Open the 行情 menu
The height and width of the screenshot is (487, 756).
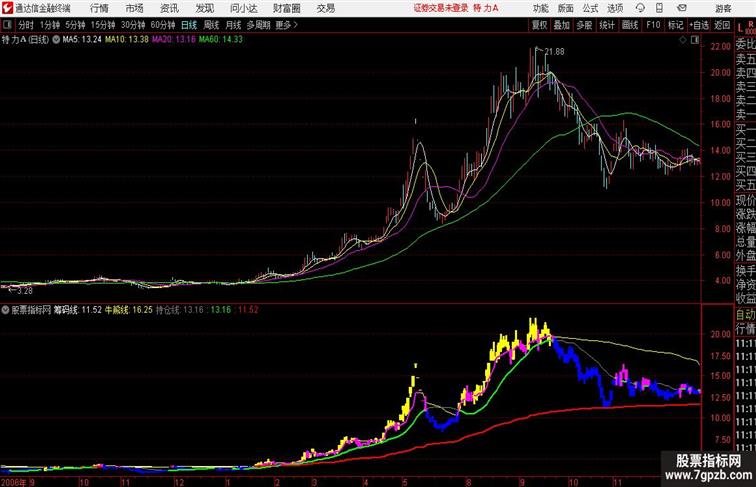click(99, 8)
